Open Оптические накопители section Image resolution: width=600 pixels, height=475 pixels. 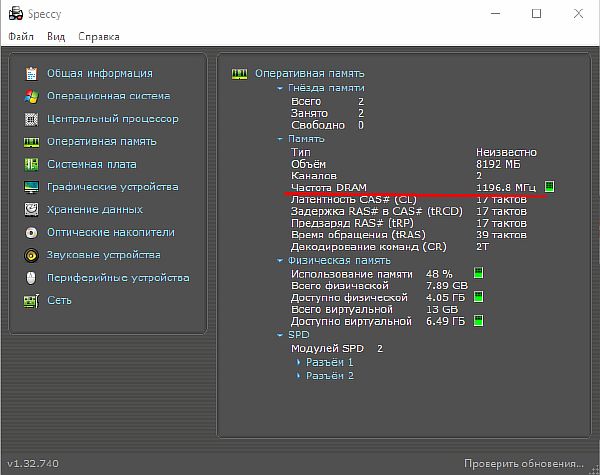(111, 232)
